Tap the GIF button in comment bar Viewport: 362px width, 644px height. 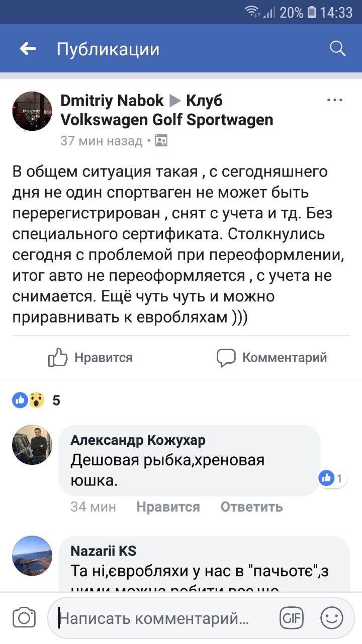(x=292, y=618)
